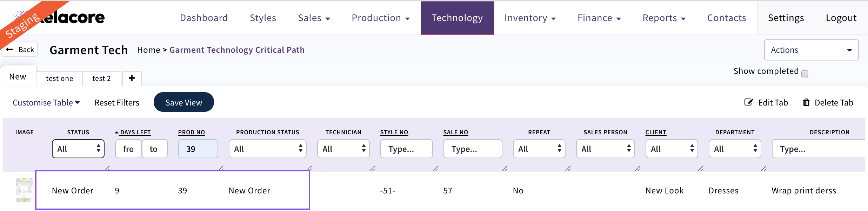The image size is (868, 211).
Task: Click the Reset Filters link
Action: point(117,102)
